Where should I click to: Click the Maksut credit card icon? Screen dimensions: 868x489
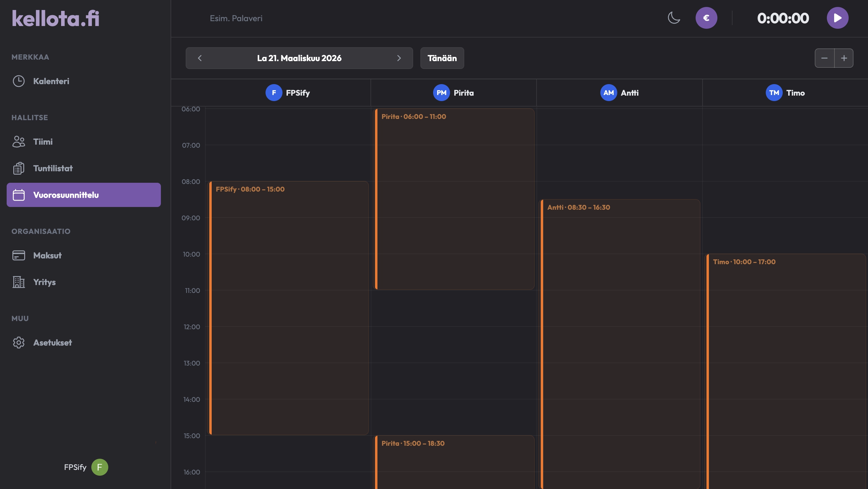(18, 255)
